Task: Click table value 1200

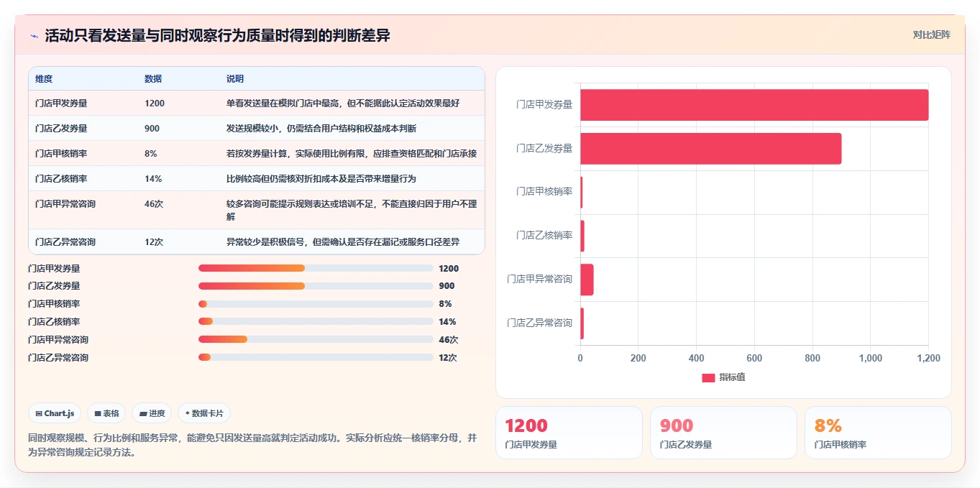Action: [155, 103]
